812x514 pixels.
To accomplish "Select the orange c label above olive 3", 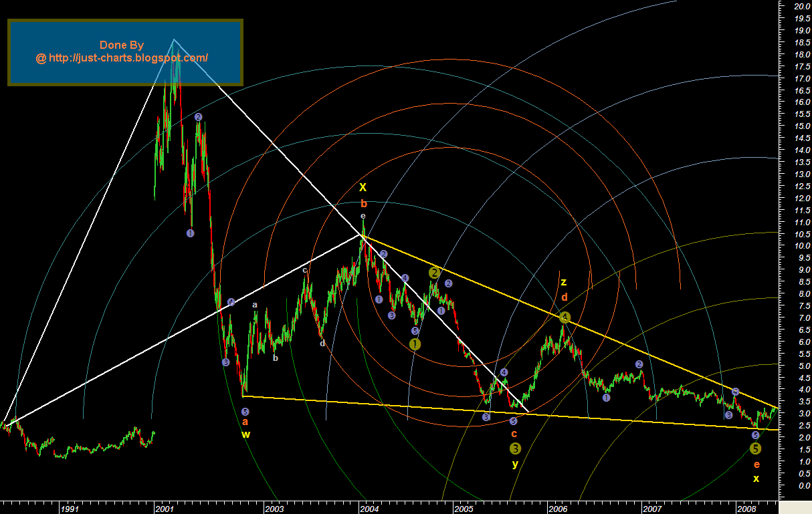I will (x=514, y=434).
